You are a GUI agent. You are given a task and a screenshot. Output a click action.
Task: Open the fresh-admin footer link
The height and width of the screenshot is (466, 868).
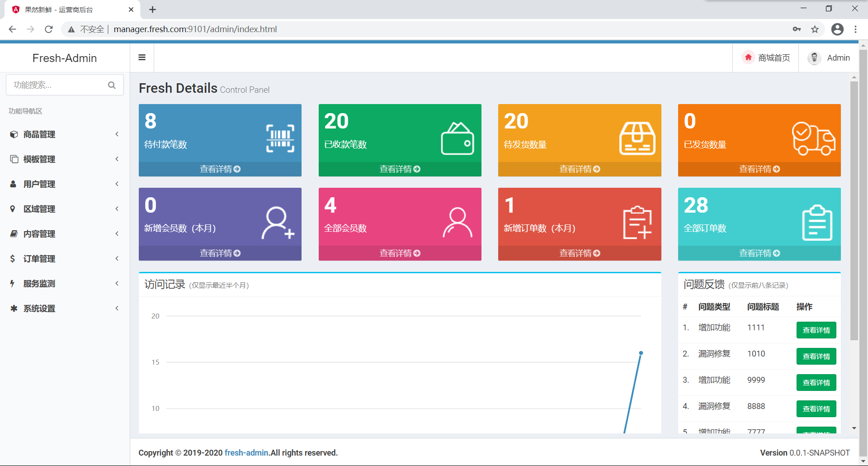tap(246, 453)
